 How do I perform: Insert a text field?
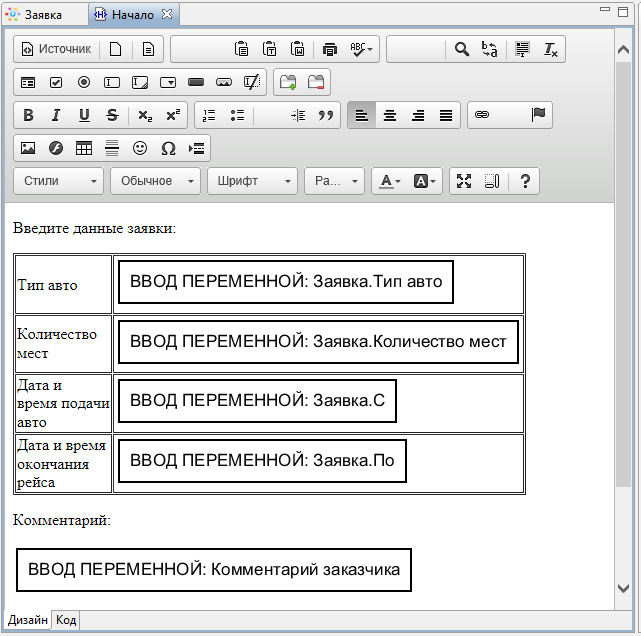tap(112, 83)
